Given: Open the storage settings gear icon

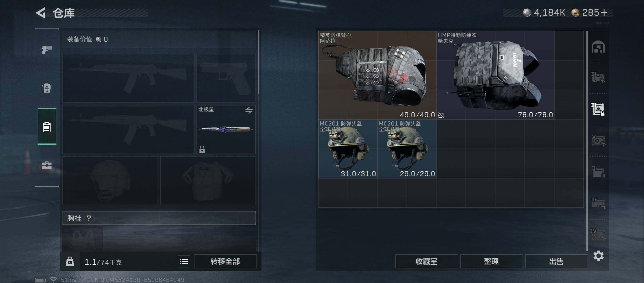Looking at the screenshot, I should pos(598,256).
